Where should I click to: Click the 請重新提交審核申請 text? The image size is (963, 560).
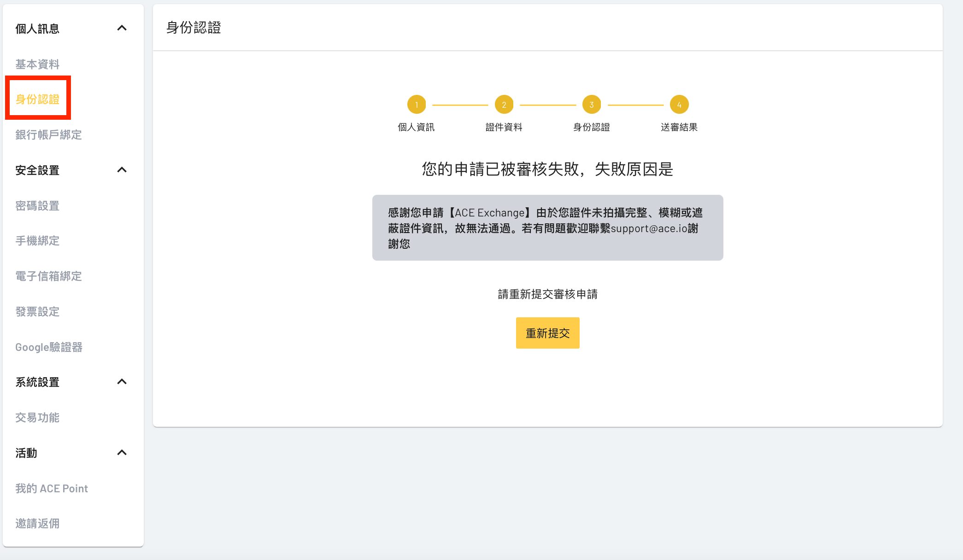tap(547, 294)
